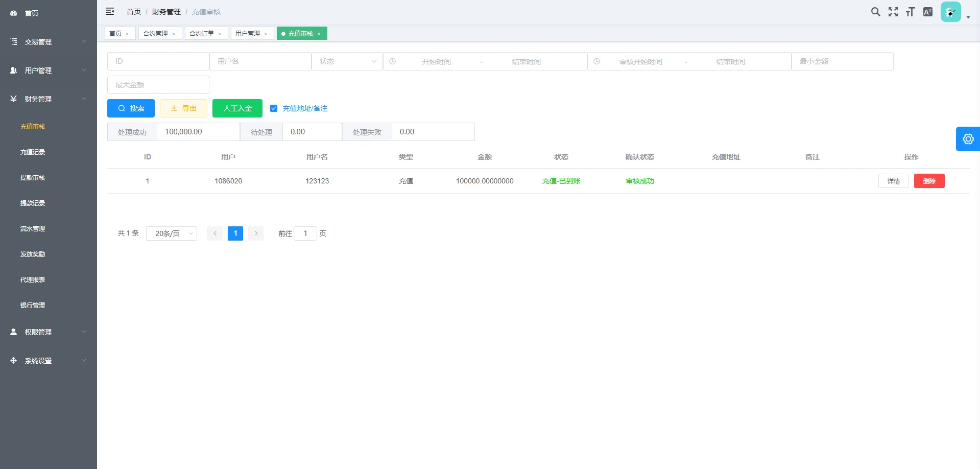The height and width of the screenshot is (469, 980).
Task: Click the user avatar in top right
Action: click(x=950, y=11)
